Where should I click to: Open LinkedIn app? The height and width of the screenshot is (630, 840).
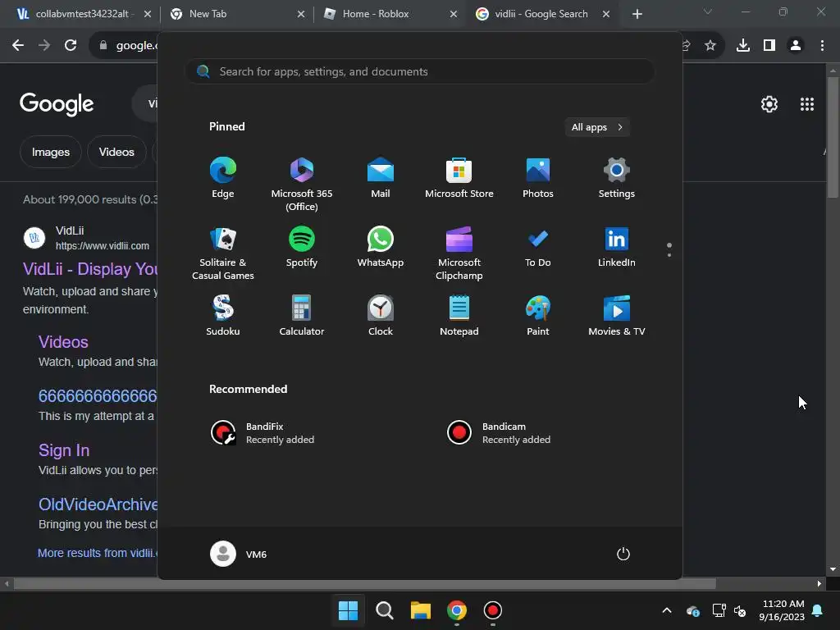pyautogui.click(x=617, y=247)
